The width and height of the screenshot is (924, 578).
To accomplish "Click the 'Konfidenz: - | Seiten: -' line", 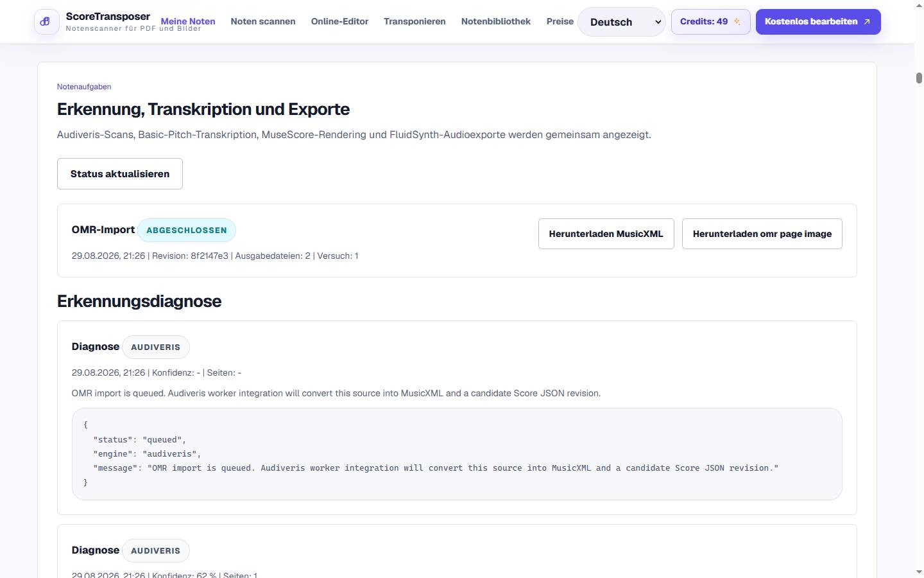I will 196,372.
